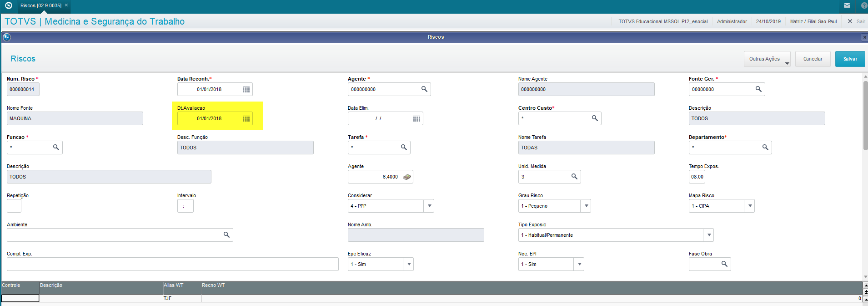868x306 pixels.
Task: Click Sair to exit the system
Action: pos(856,21)
